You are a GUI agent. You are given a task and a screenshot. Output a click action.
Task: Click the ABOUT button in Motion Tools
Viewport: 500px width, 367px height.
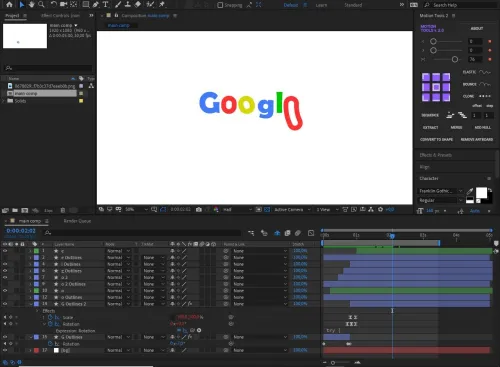point(477,28)
